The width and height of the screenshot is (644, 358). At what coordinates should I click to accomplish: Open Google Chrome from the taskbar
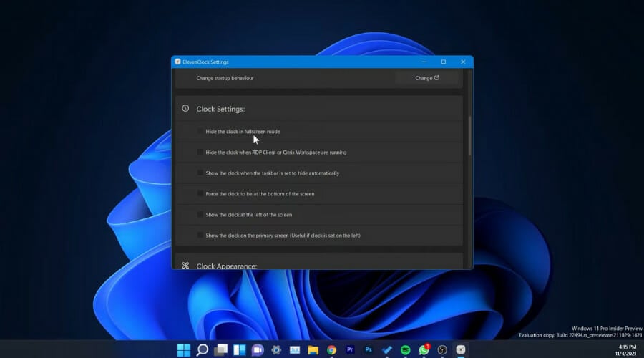(x=331, y=350)
